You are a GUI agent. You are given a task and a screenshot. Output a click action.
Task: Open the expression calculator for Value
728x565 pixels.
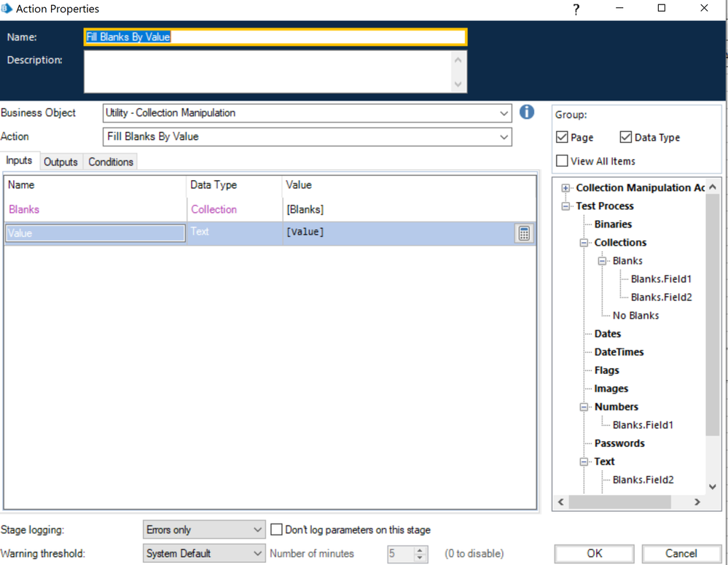point(524,233)
